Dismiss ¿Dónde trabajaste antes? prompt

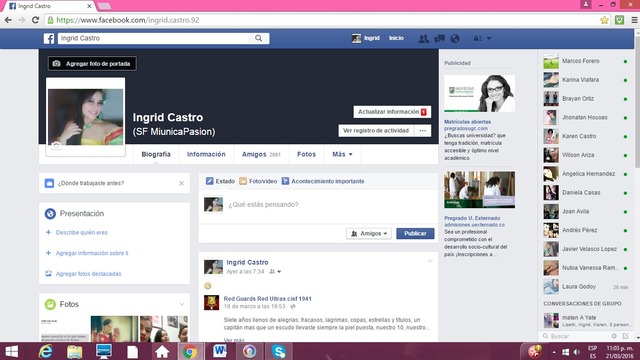click(x=182, y=183)
